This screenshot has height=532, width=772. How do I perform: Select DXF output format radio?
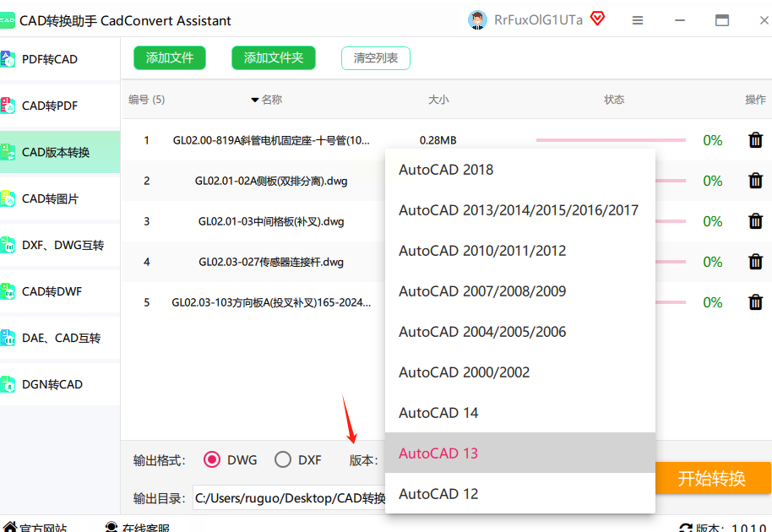coord(283,459)
